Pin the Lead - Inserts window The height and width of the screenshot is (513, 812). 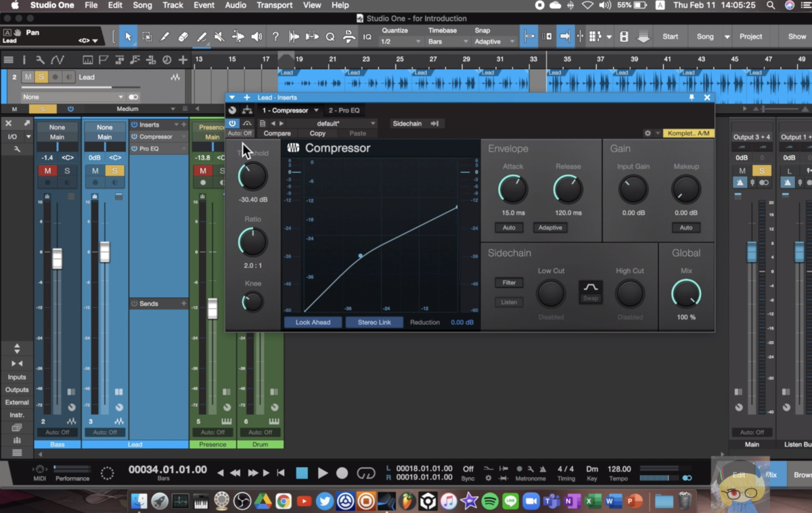coord(692,97)
